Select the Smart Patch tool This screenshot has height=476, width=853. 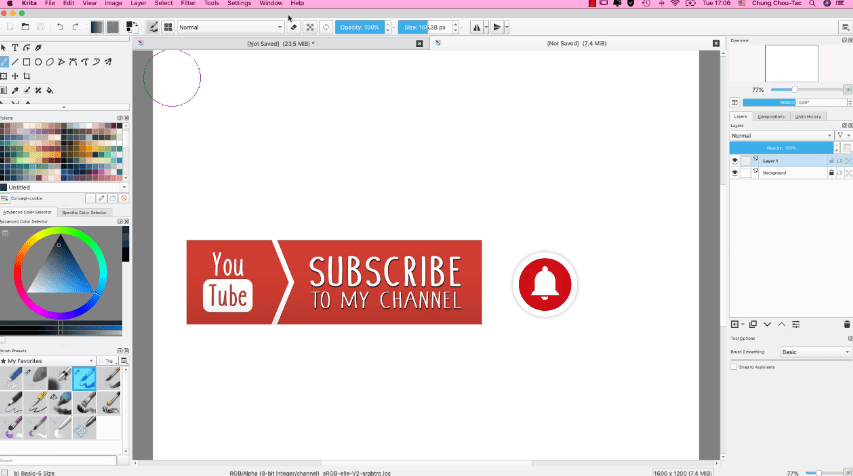click(38, 90)
